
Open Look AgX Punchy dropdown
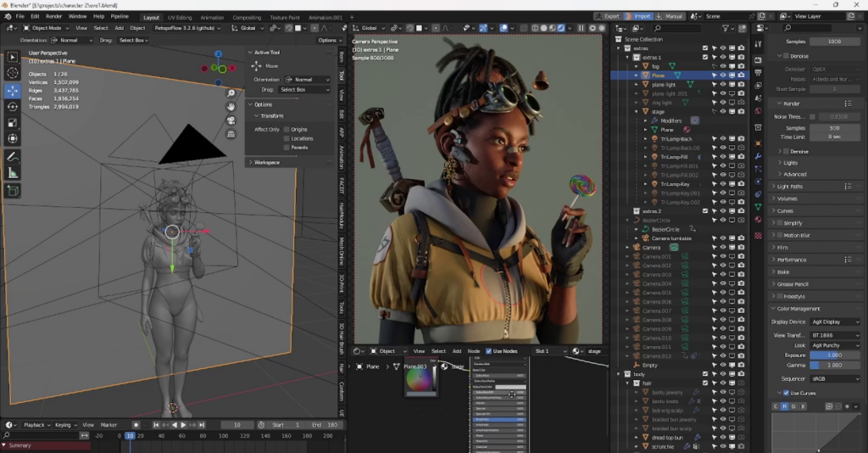click(835, 345)
